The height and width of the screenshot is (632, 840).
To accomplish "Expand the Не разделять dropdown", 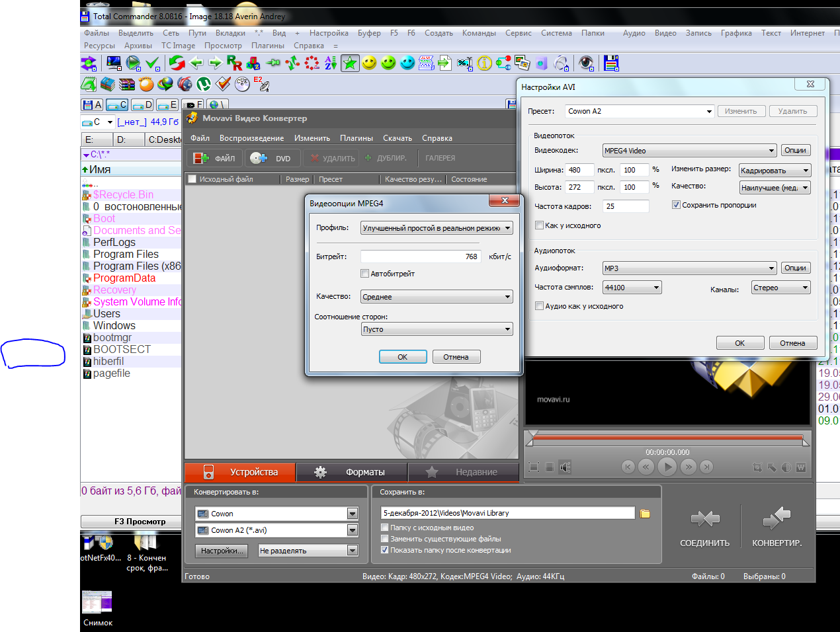I will (308, 551).
